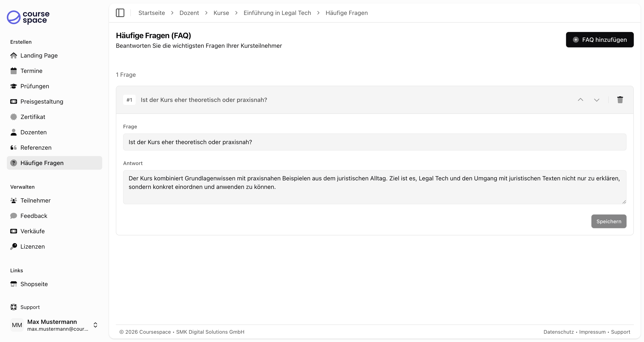The width and height of the screenshot is (644, 342).
Task: Open Feedback from the Verwalten section
Action: pyautogui.click(x=34, y=216)
